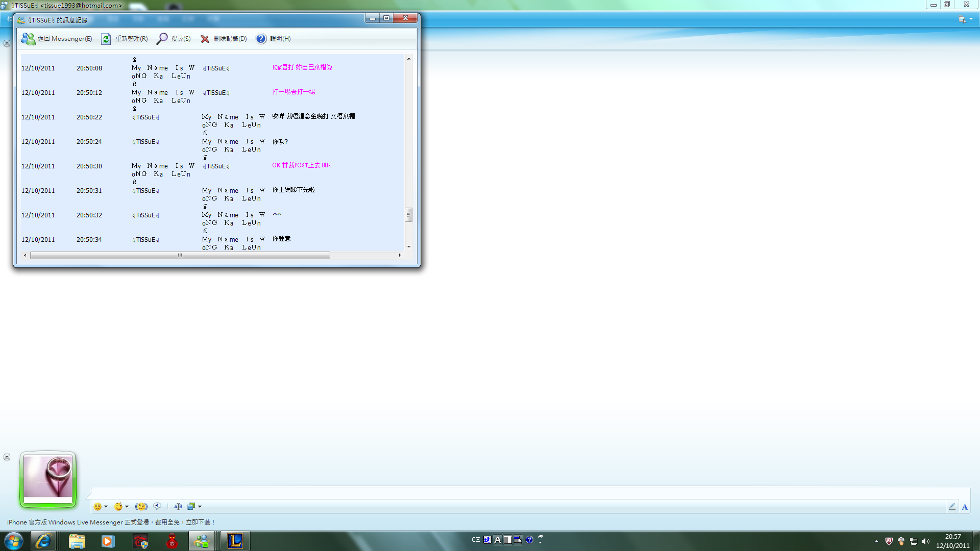Click the font change (AB) icon
This screenshot has height=551, width=980.
click(178, 507)
